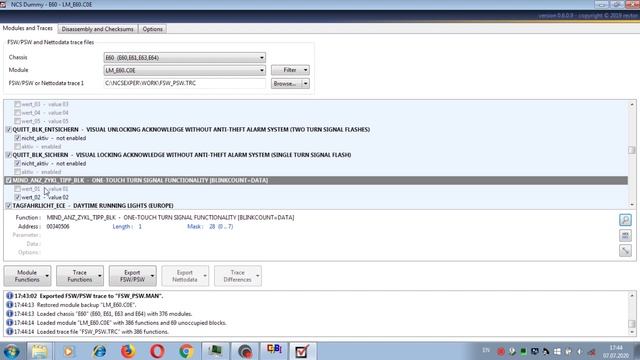
Task: Click the function list scroll-down arrow
Action: coord(632,205)
